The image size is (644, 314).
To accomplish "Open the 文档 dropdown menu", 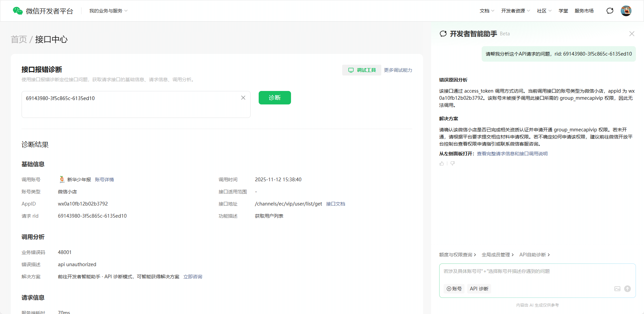I will (x=487, y=11).
